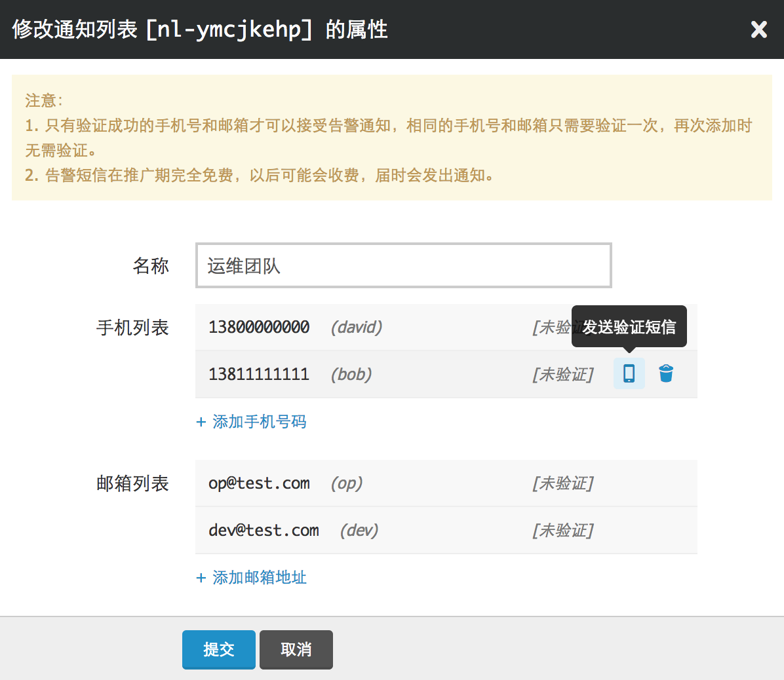Click the (bob) alias label
This screenshot has height=680, width=784.
pyautogui.click(x=351, y=374)
